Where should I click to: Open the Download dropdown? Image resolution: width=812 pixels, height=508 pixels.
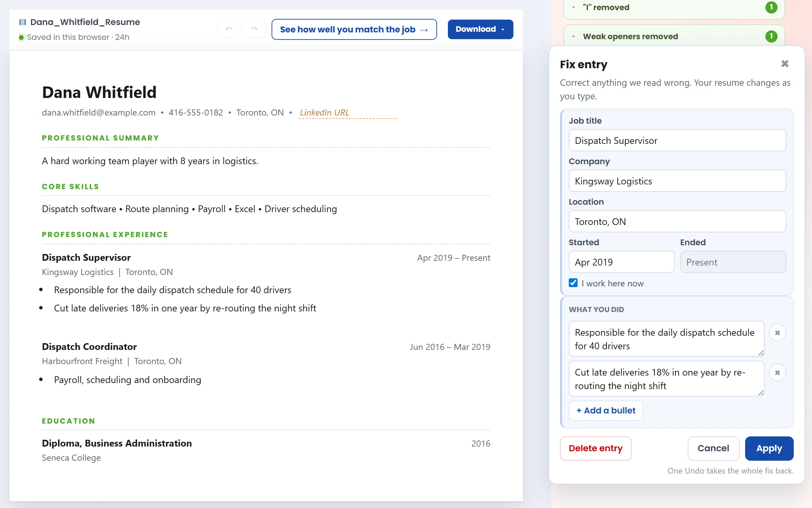click(480, 29)
